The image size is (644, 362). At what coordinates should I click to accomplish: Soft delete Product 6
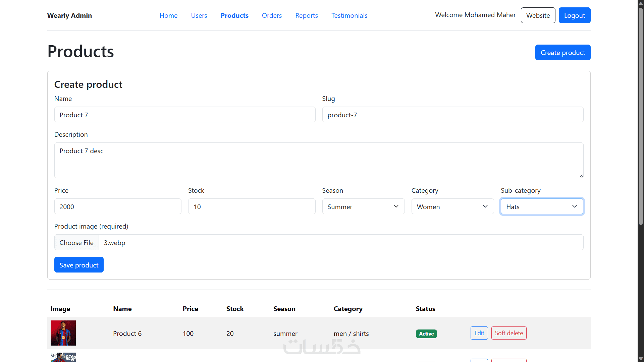click(x=509, y=333)
